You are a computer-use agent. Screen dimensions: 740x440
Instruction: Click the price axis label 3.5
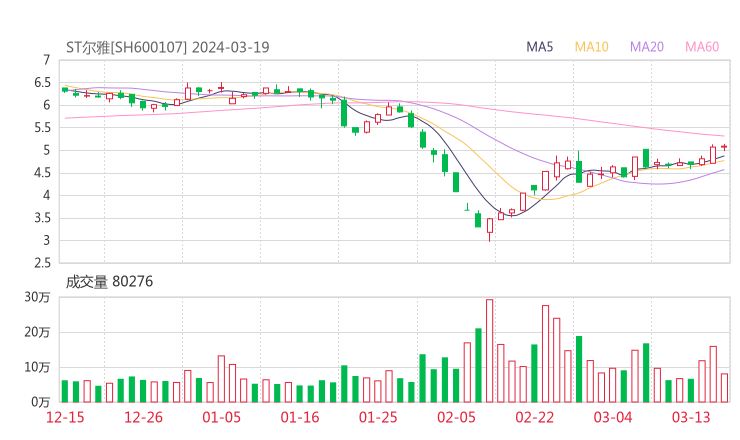tap(42, 218)
